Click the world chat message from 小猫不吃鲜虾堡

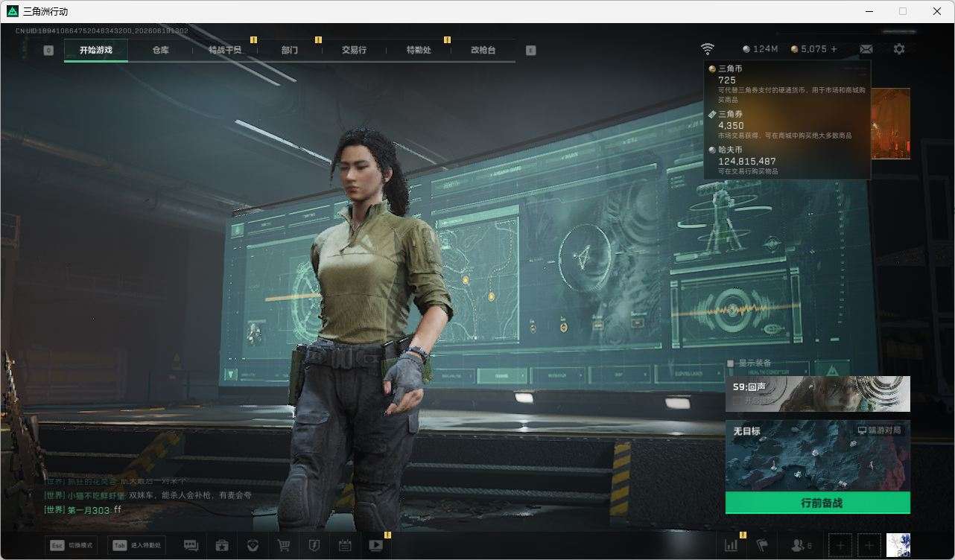click(148, 495)
